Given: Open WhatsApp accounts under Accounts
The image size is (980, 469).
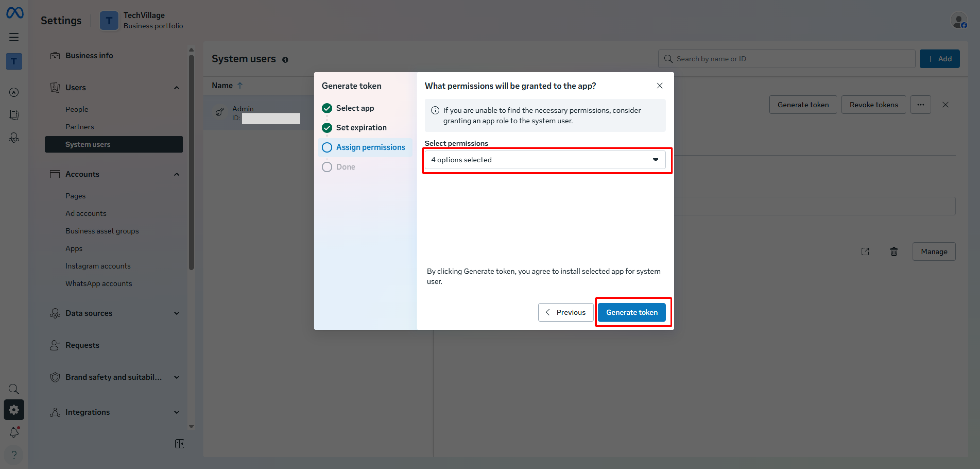Looking at the screenshot, I should (x=99, y=283).
